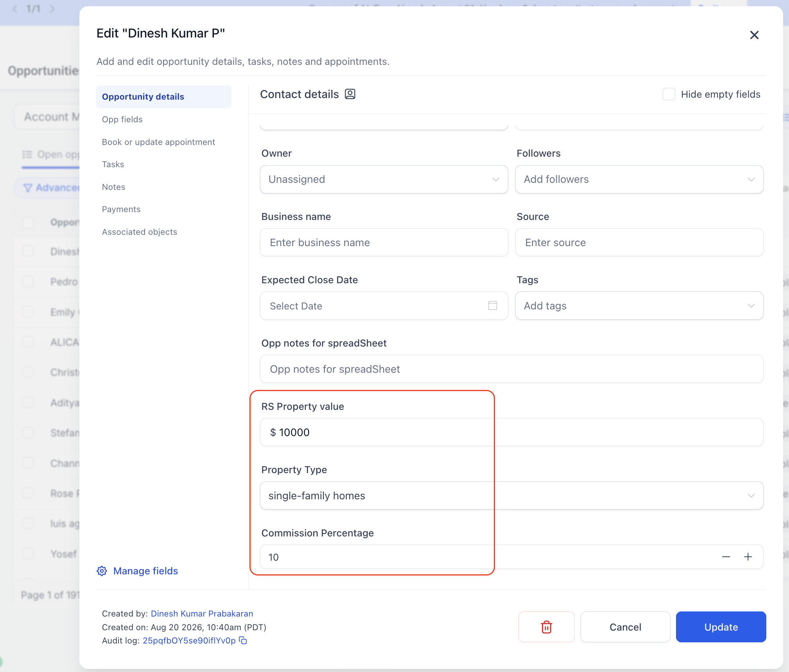Switch to Notes section

click(113, 187)
